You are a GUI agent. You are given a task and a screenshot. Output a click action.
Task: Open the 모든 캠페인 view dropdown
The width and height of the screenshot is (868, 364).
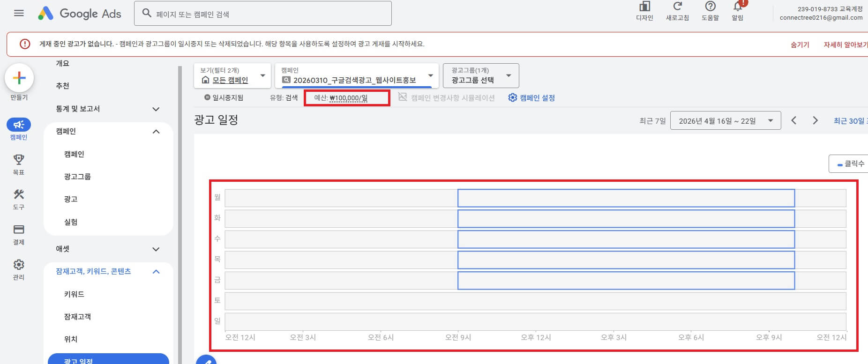pyautogui.click(x=232, y=75)
